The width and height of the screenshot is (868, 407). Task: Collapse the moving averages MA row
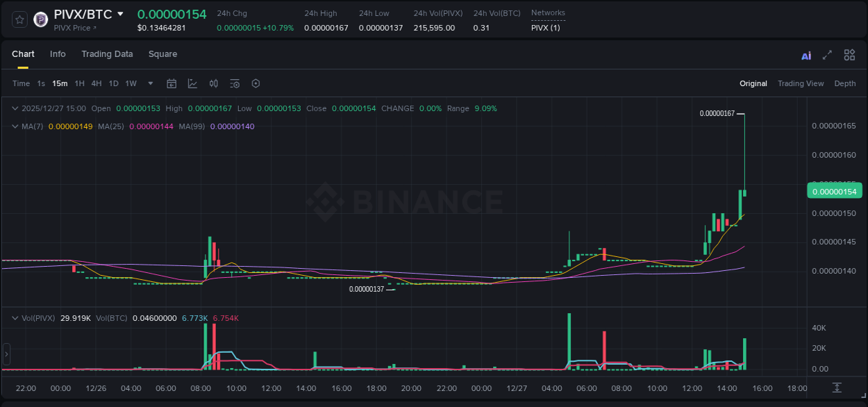(15, 126)
